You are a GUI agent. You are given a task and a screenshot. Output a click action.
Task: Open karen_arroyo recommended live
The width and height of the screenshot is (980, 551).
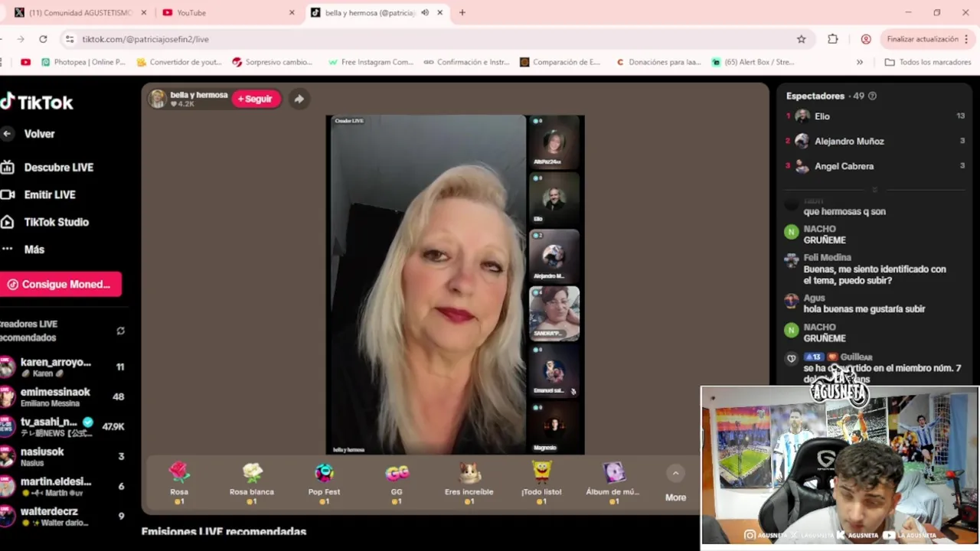[61, 367]
